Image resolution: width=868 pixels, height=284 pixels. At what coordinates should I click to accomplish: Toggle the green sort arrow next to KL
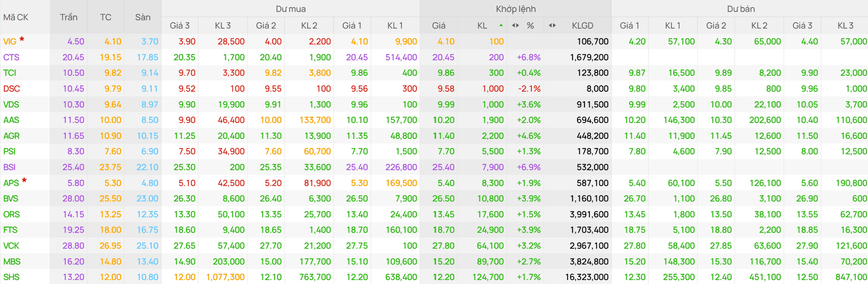(501, 25)
